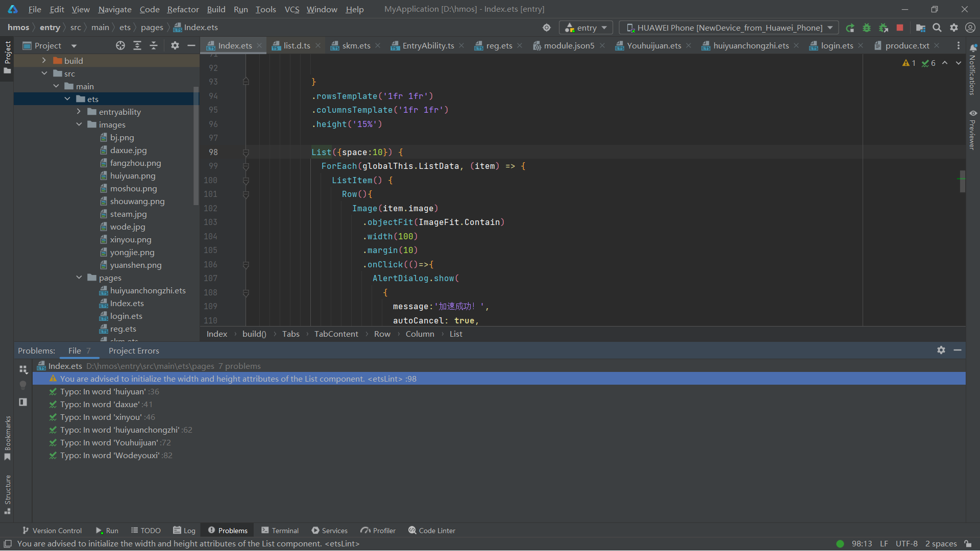Open IDE settings gear in top toolbar
This screenshot has width=980, height=551.
[954, 28]
